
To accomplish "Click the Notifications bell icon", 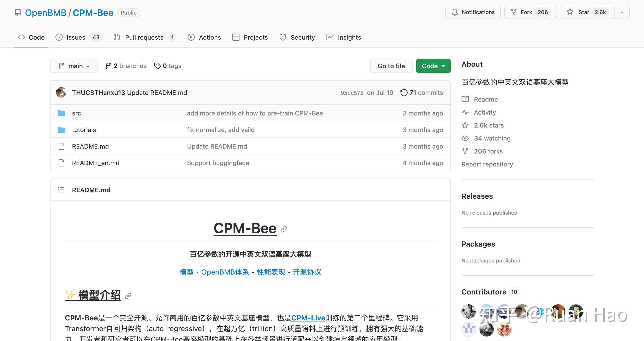I will tap(455, 12).
